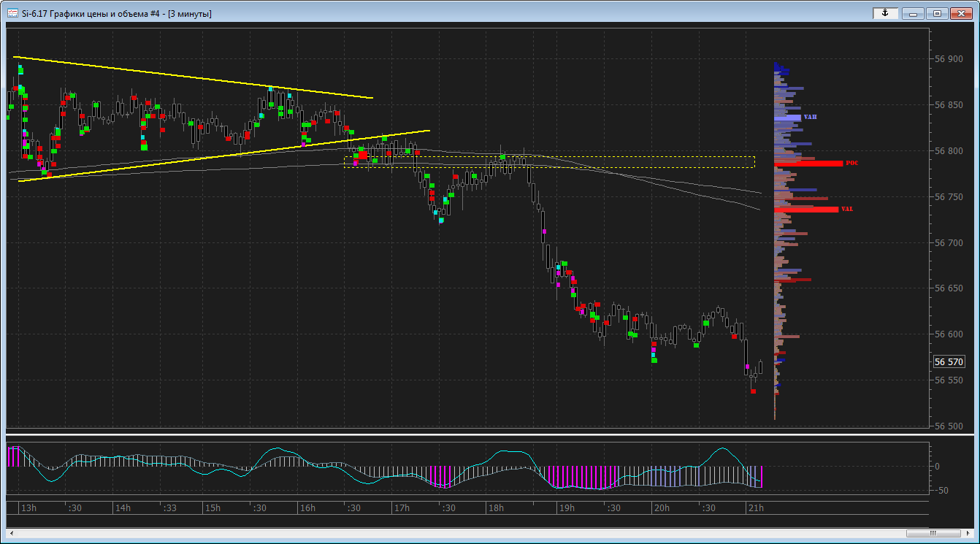Click the 19h time axis label
This screenshot has width=980, height=544.
[566, 507]
